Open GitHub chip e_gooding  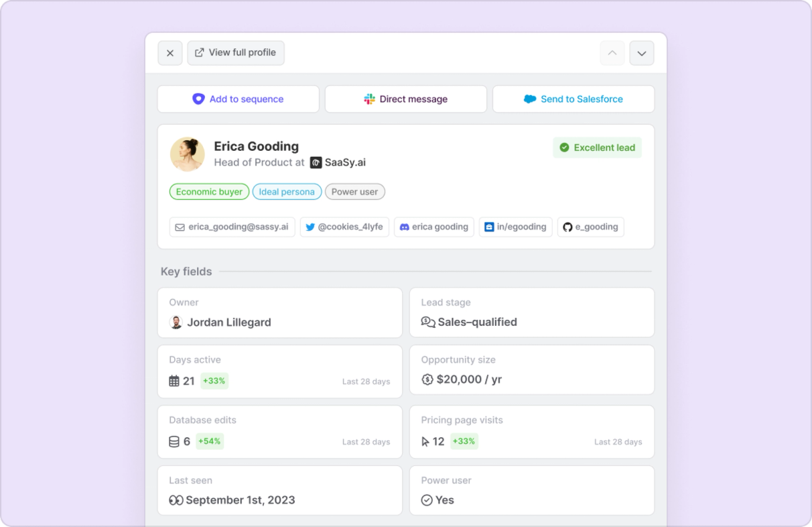click(591, 227)
